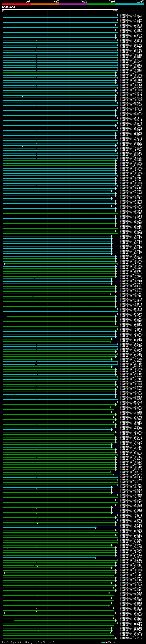The height and width of the screenshot is (644, 146).
Task: Select label UniRef100_A5BKX2
Action: 131,186
